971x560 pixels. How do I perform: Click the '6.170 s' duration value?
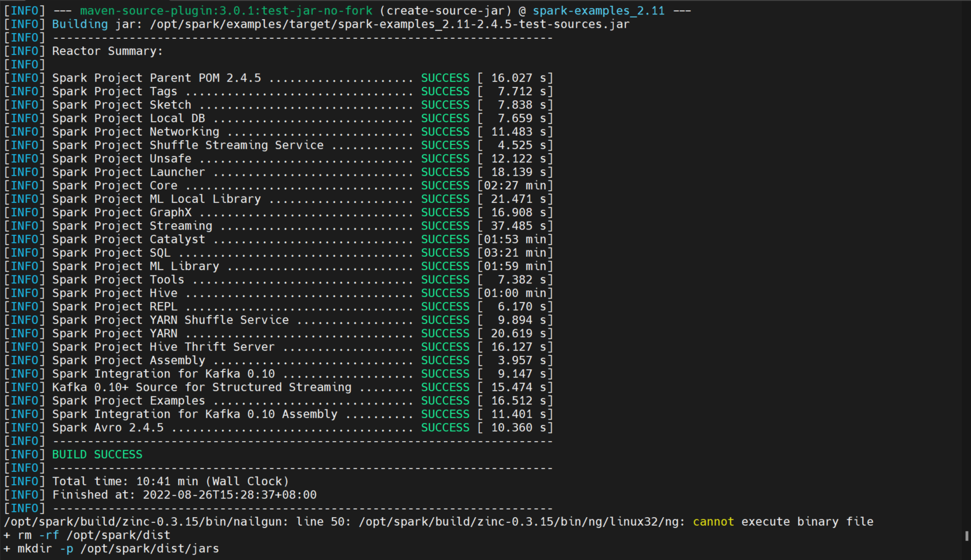tap(522, 307)
